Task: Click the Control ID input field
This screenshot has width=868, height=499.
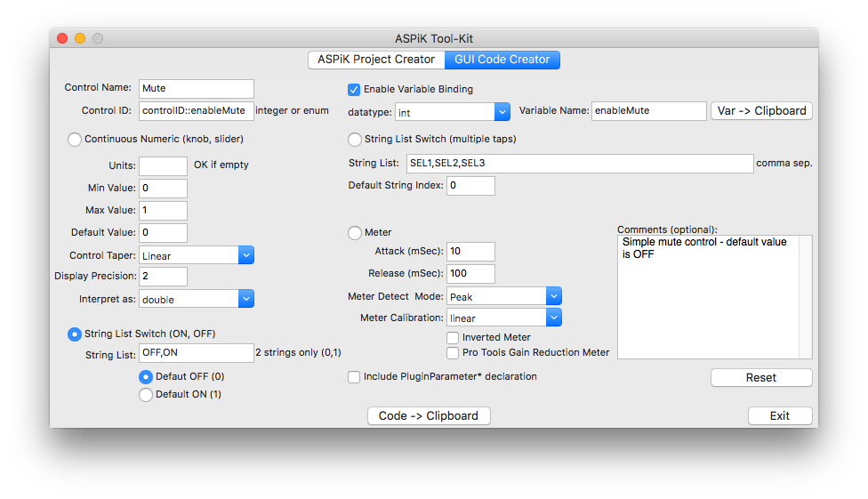Action: (x=197, y=111)
